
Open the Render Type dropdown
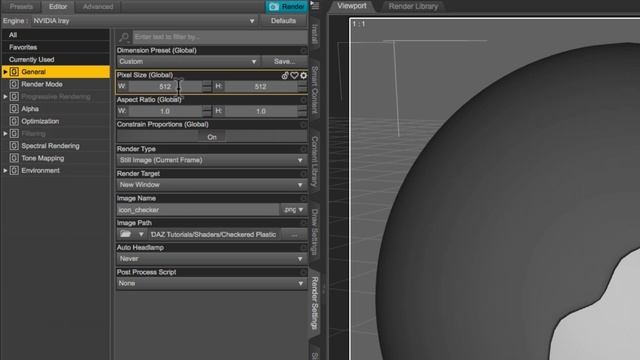click(212, 160)
